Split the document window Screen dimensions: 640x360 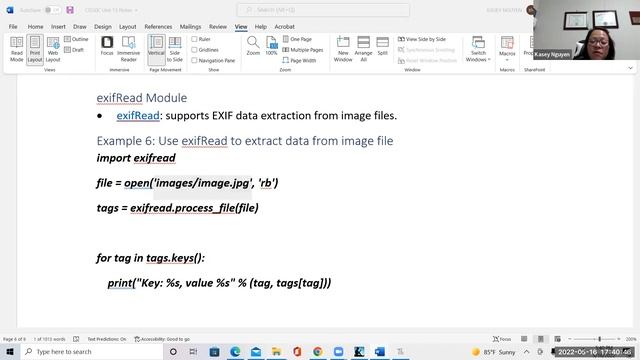[x=382, y=46]
